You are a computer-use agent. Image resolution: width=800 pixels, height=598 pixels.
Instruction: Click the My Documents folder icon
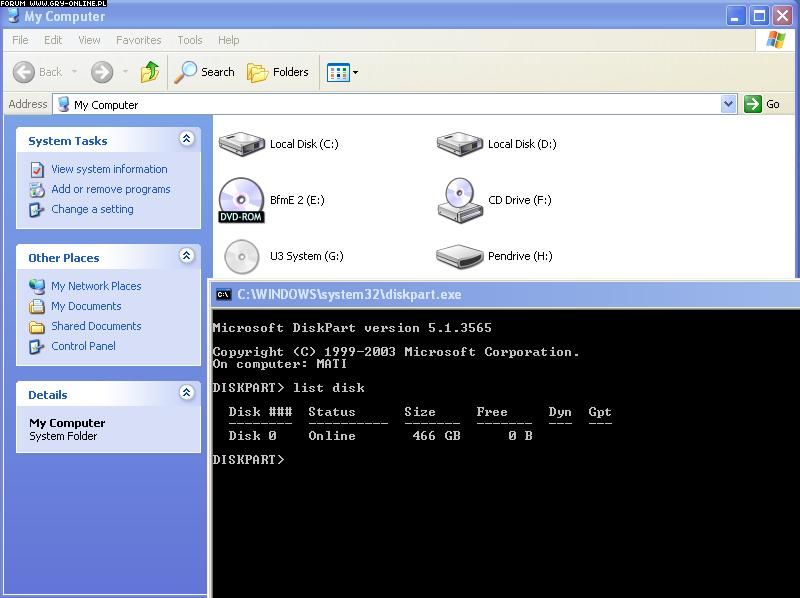(x=37, y=307)
